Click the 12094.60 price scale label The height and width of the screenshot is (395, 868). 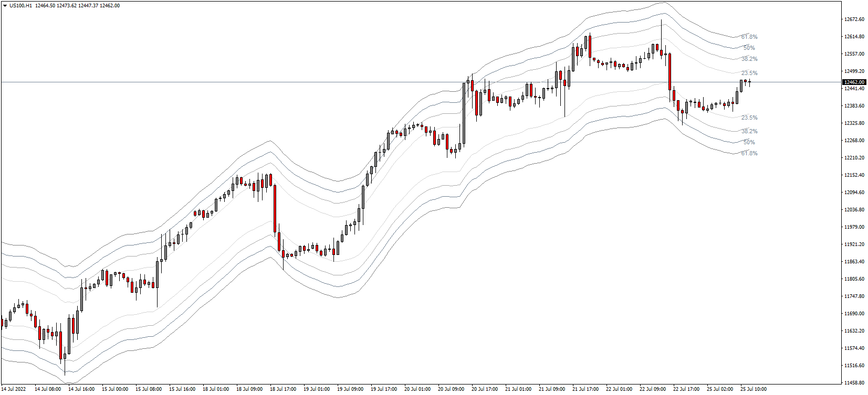pyautogui.click(x=854, y=193)
